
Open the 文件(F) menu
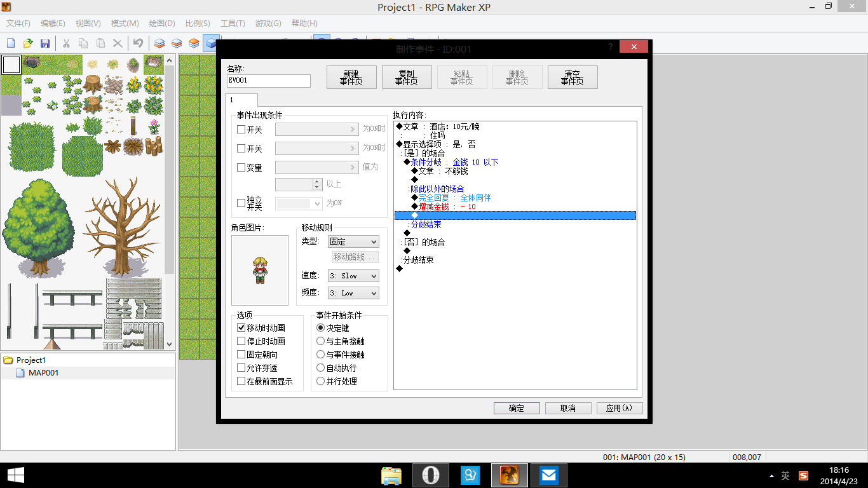(x=18, y=24)
